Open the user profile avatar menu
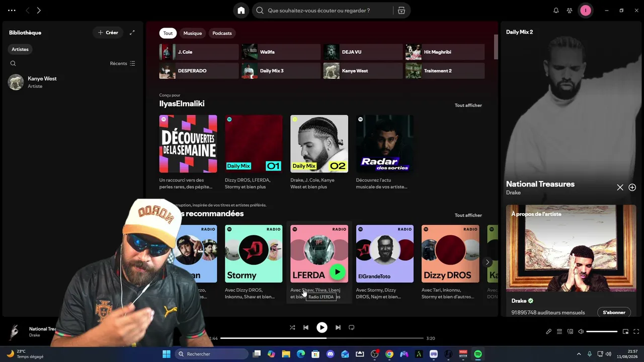The height and width of the screenshot is (362, 644). coord(585,11)
